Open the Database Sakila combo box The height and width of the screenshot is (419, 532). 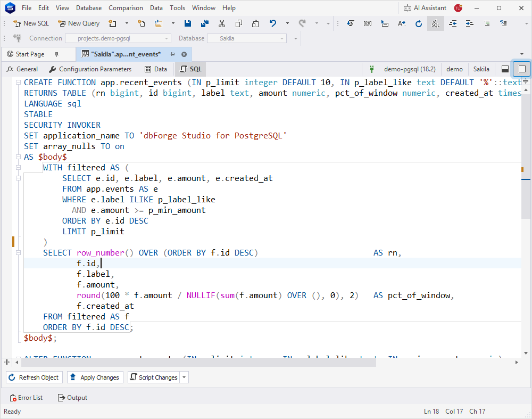pyautogui.click(x=247, y=38)
